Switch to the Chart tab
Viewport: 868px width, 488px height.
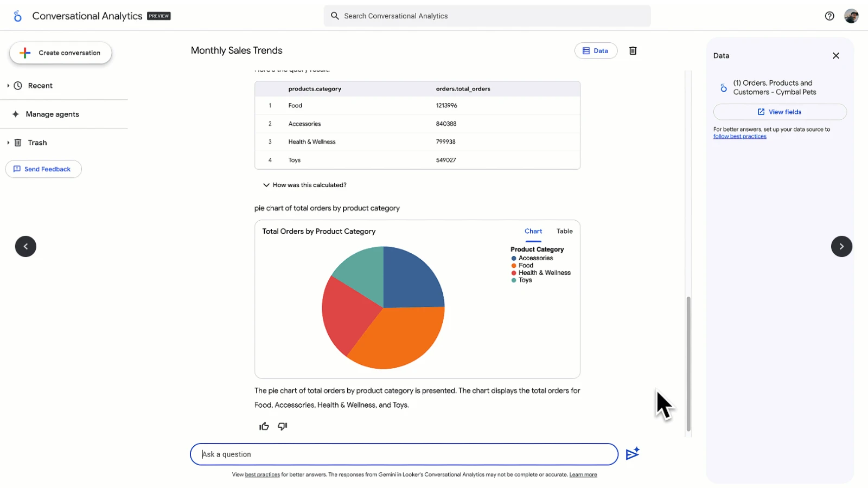click(533, 231)
